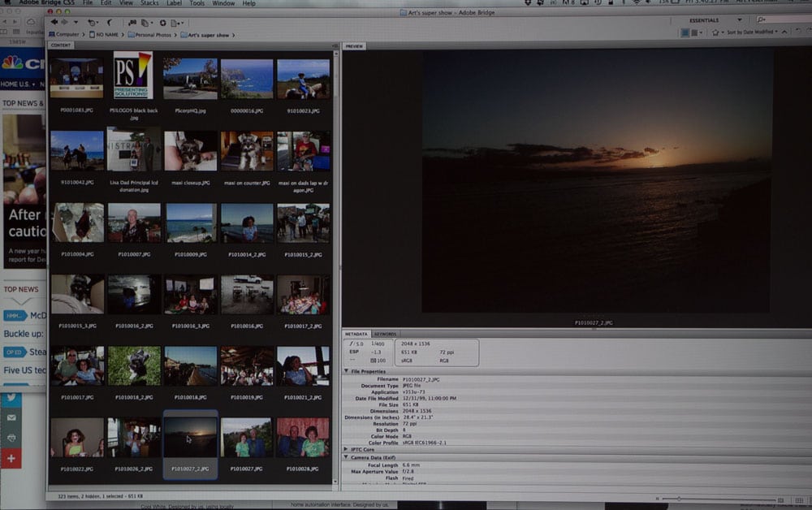The width and height of the screenshot is (812, 510).
Task: Select thumbnail P1010028.JPG
Action: click(303, 438)
